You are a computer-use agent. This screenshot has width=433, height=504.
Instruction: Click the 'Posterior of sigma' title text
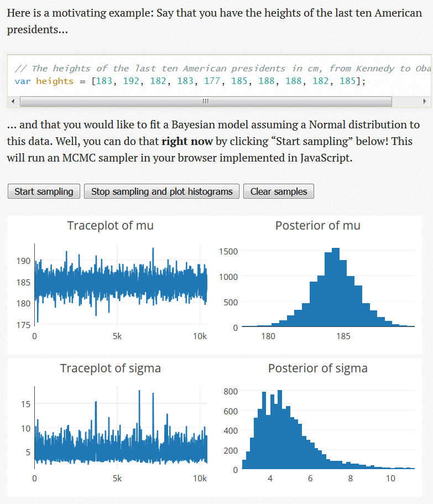click(x=317, y=368)
